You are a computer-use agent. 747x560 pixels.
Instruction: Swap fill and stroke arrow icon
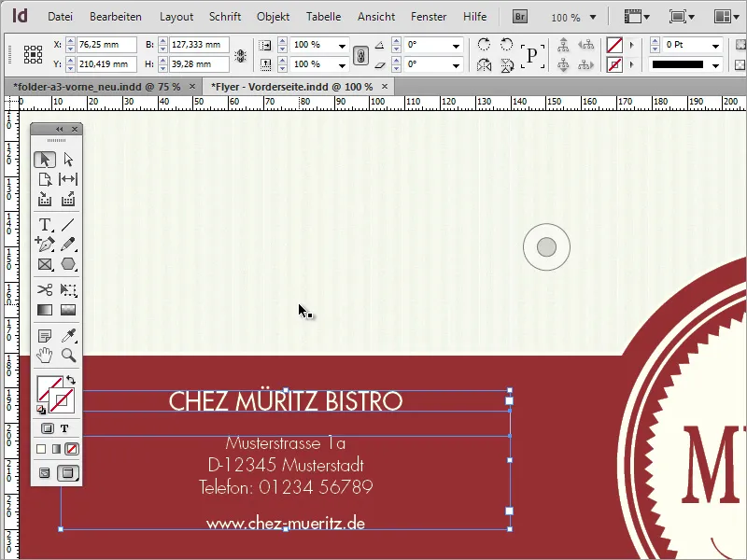click(71, 380)
